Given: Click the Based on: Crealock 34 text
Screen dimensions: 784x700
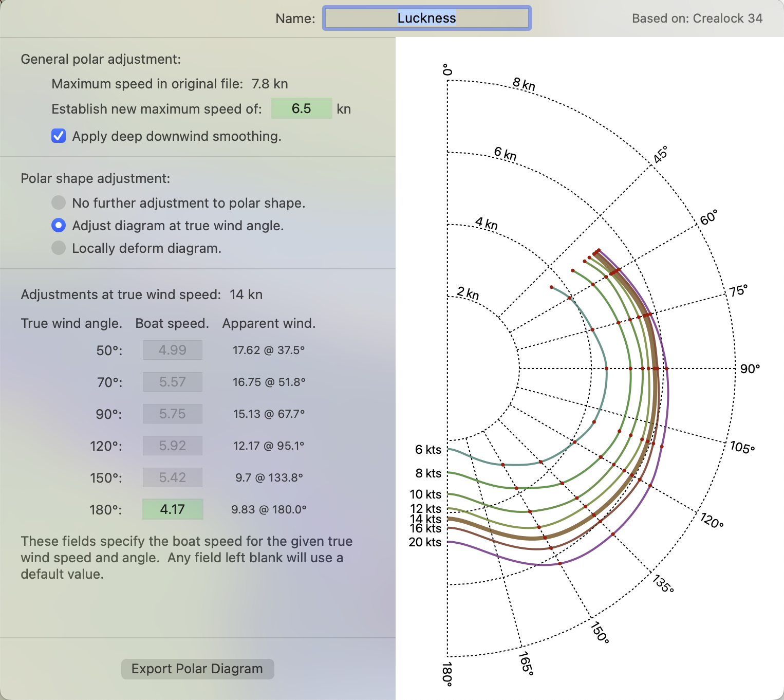Looking at the screenshot, I should (697, 19).
